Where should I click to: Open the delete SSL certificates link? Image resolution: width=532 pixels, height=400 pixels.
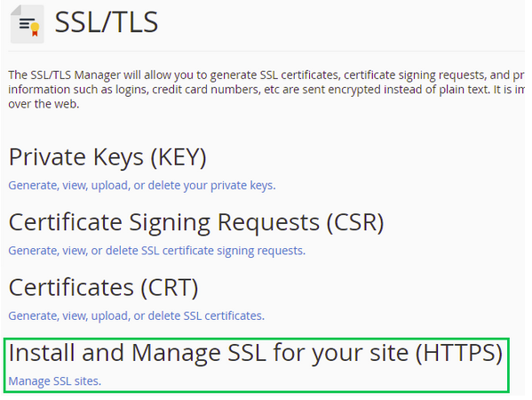click(x=137, y=316)
